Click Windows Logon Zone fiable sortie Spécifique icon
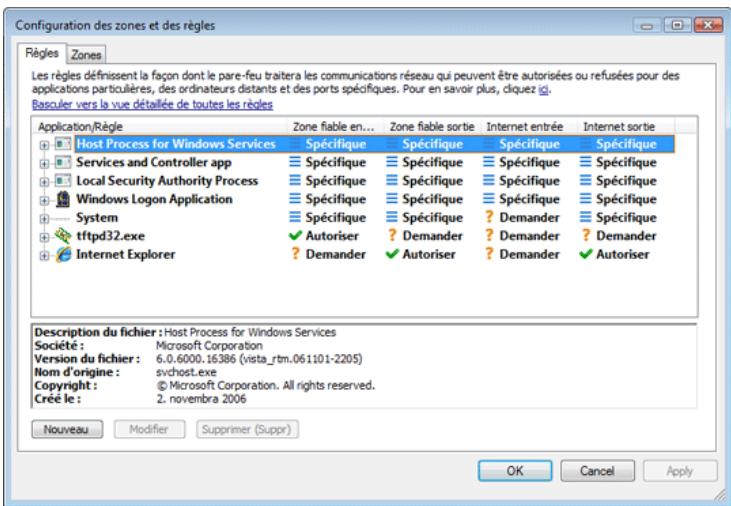 click(392, 199)
